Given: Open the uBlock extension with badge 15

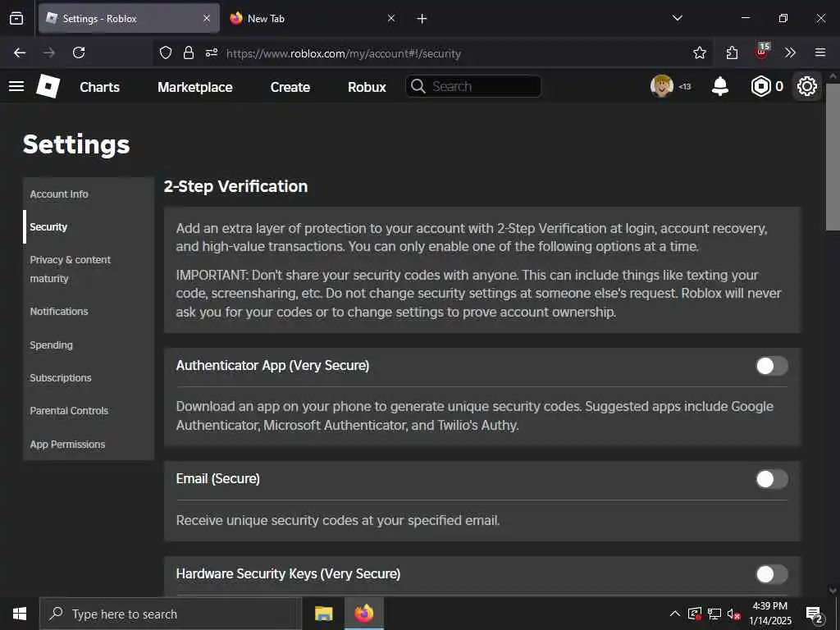Looking at the screenshot, I should (x=762, y=51).
